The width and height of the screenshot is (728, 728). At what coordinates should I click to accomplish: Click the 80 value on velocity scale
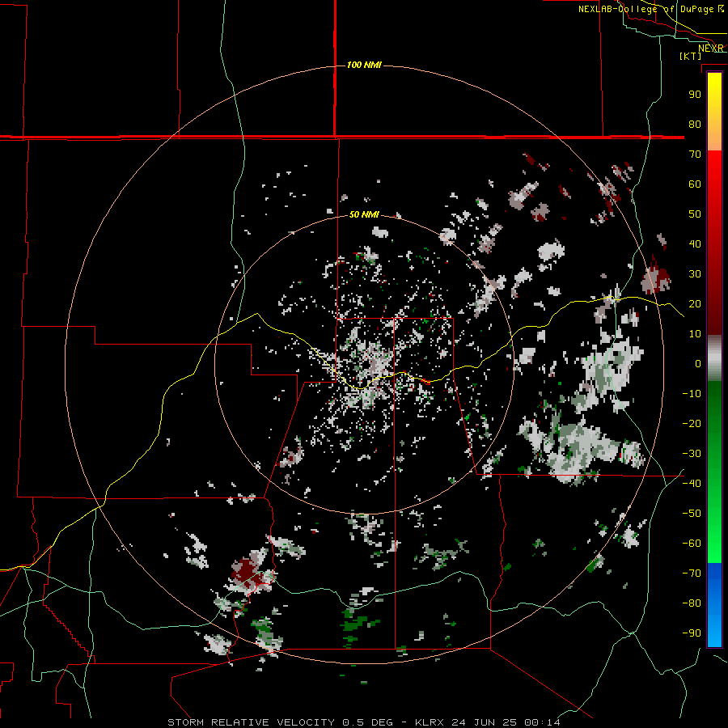pos(695,125)
